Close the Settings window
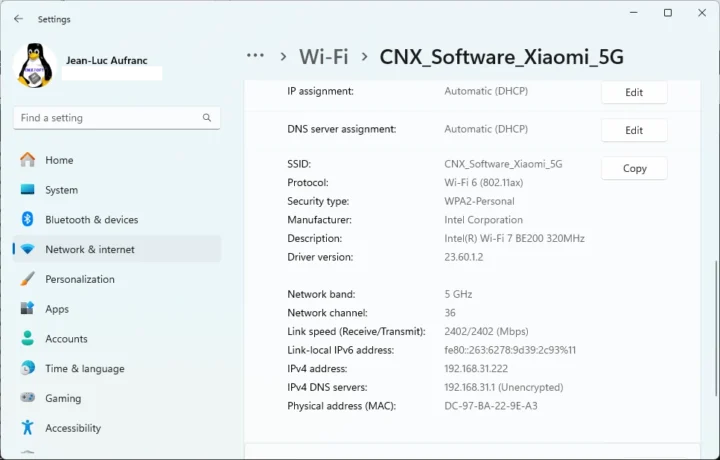This screenshot has height=460, width=720. pyautogui.click(x=702, y=13)
